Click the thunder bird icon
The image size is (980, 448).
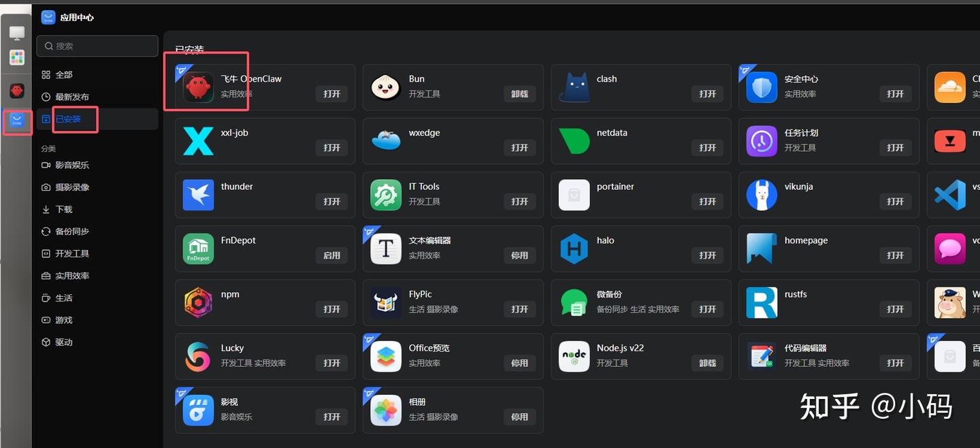[x=198, y=195]
